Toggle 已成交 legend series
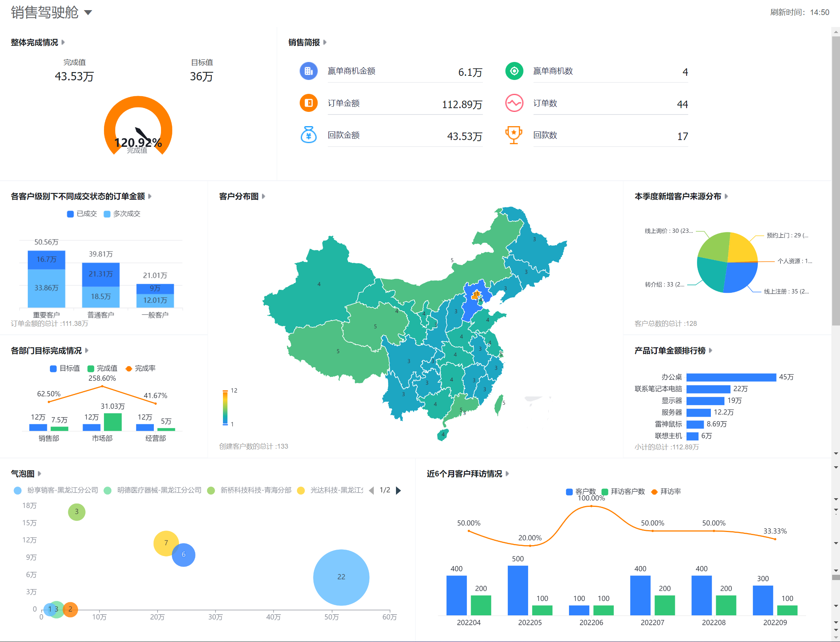This screenshot has height=642, width=840. point(82,214)
